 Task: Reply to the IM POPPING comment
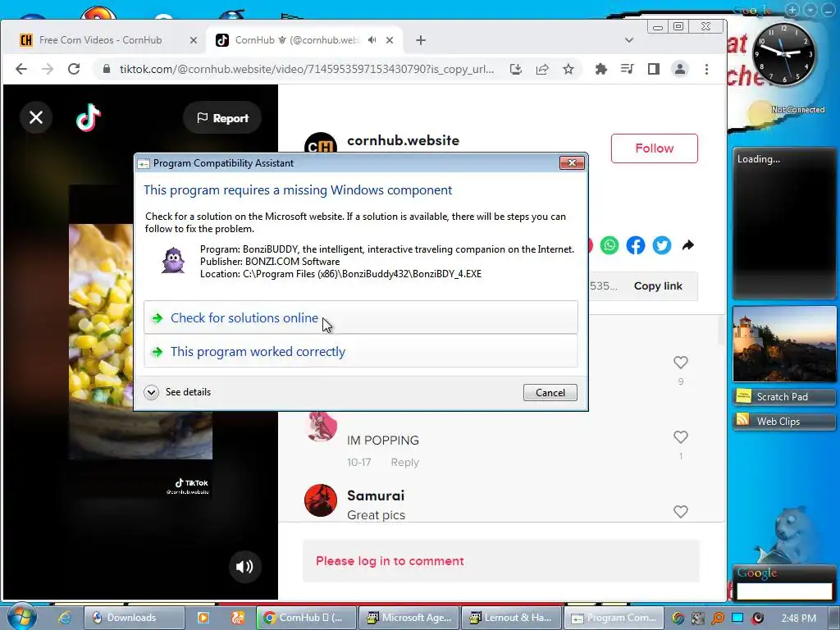(x=404, y=463)
